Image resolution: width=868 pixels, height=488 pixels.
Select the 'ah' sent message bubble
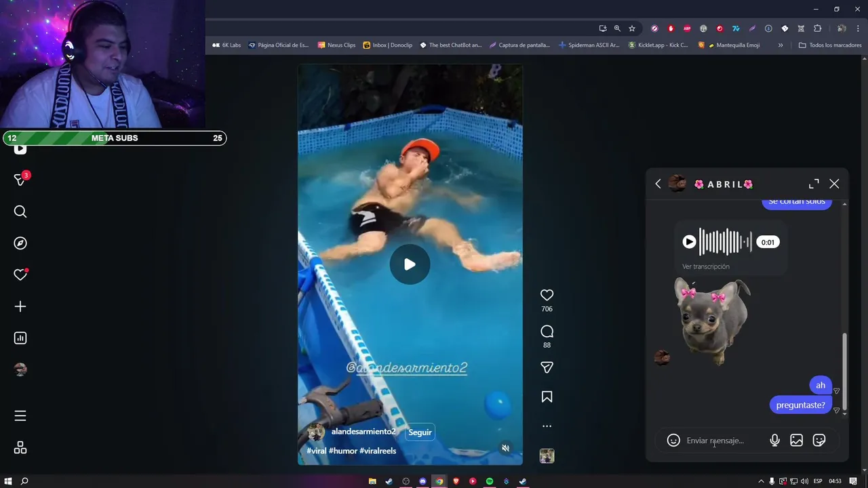pyautogui.click(x=821, y=385)
